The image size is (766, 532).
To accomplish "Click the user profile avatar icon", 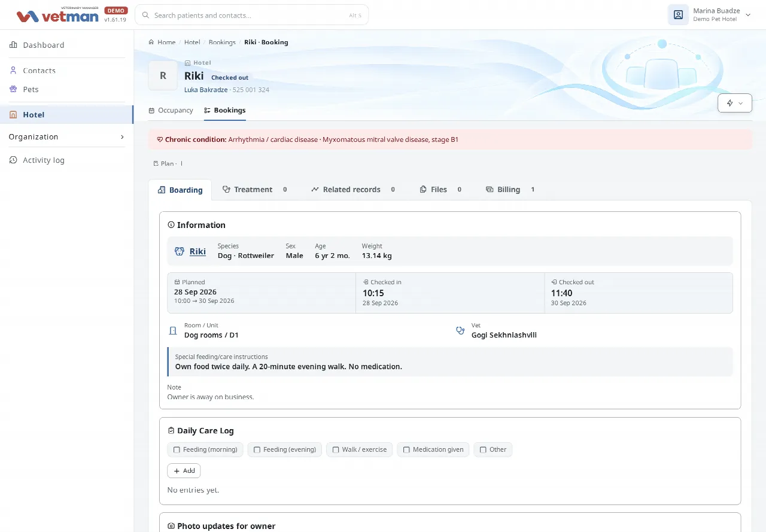I will [x=678, y=15].
